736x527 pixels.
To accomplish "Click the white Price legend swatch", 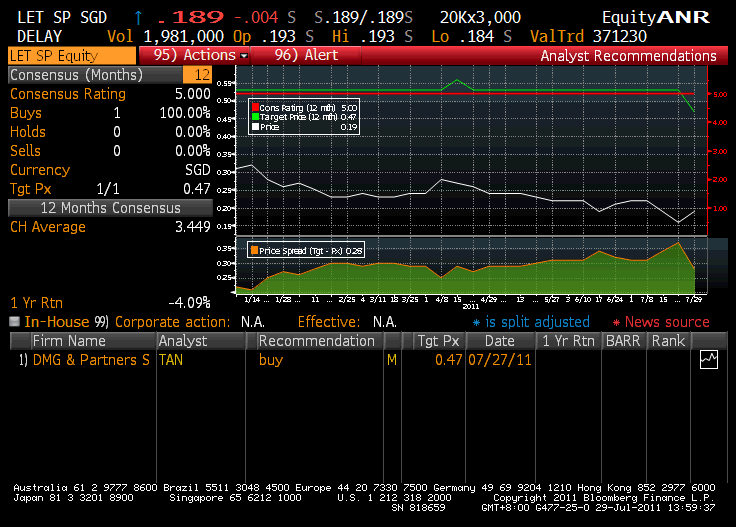I will (255, 126).
